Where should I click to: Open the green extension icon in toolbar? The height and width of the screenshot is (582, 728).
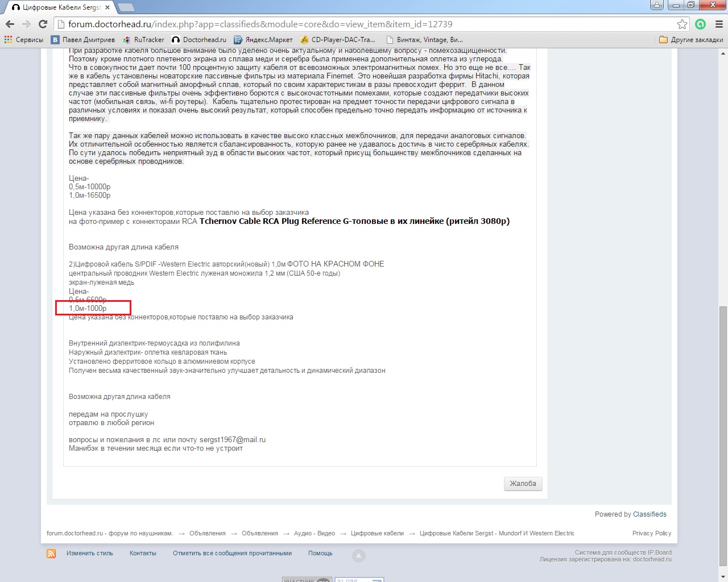click(x=701, y=24)
